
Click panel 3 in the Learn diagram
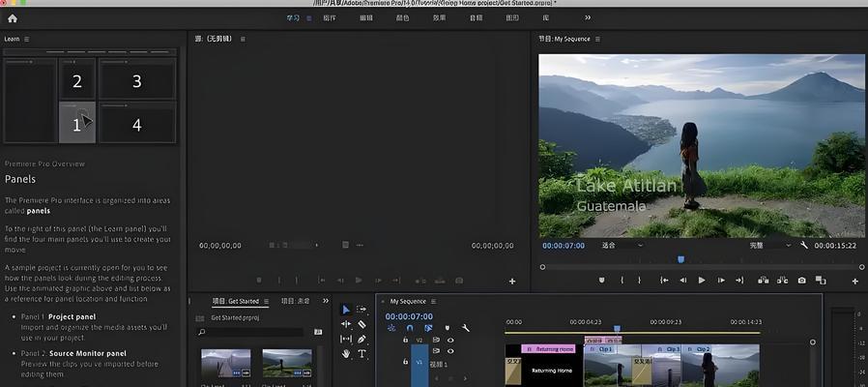136,78
